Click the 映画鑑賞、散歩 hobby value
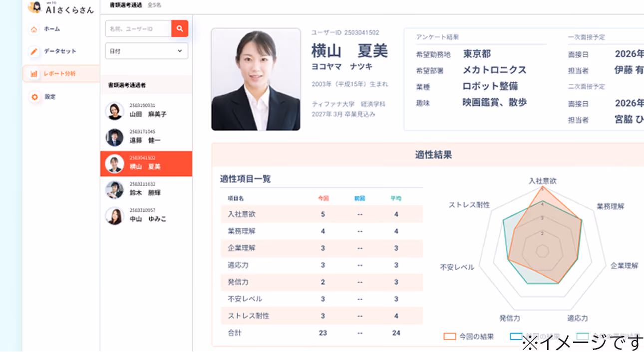Viewport: 644px width, 352px height. pyautogui.click(x=494, y=102)
